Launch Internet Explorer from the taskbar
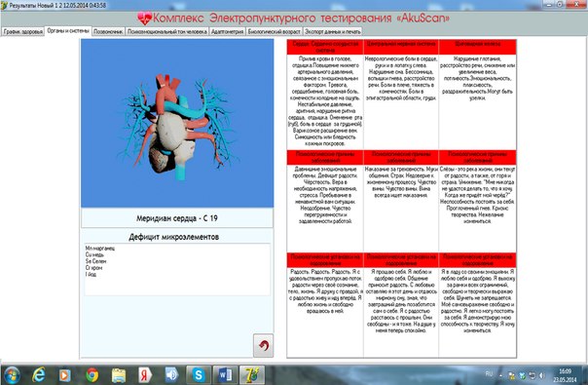This screenshot has width=588, height=385. click(39, 375)
